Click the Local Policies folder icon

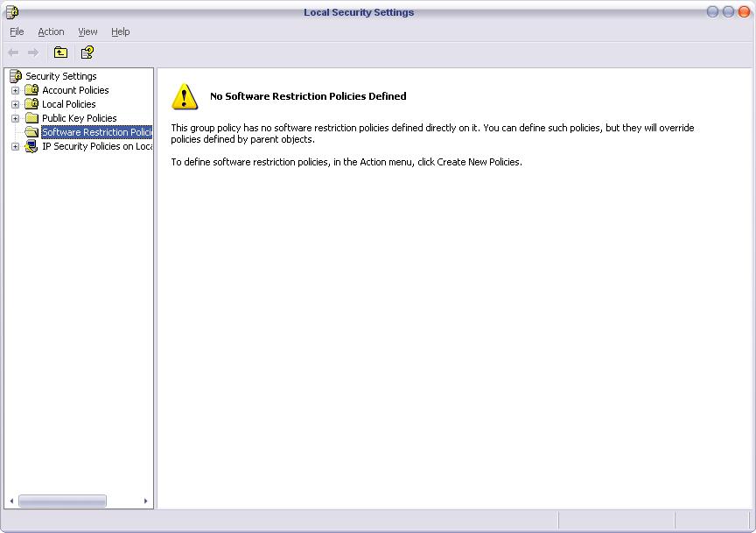click(x=31, y=103)
